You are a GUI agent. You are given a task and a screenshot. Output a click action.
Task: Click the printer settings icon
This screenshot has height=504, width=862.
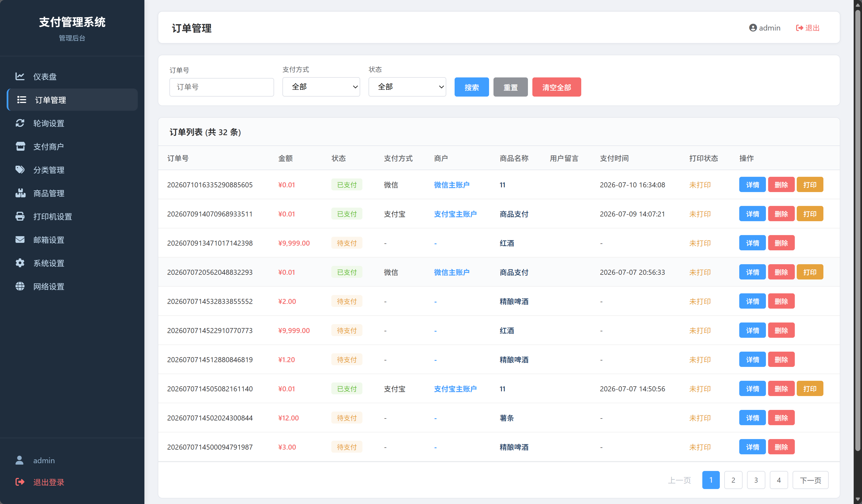click(20, 216)
